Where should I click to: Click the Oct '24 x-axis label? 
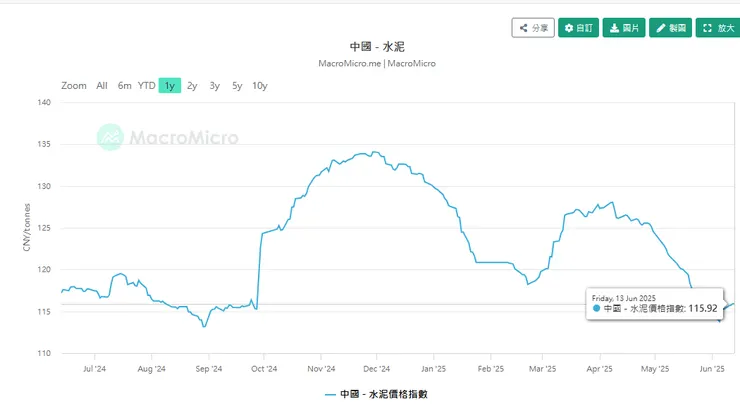tap(264, 369)
